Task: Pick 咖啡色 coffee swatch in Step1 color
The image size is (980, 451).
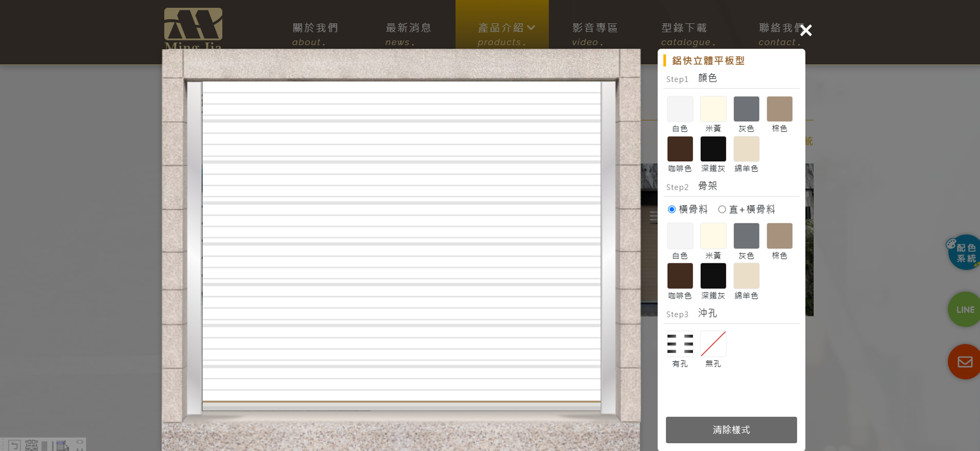Action: coord(680,149)
